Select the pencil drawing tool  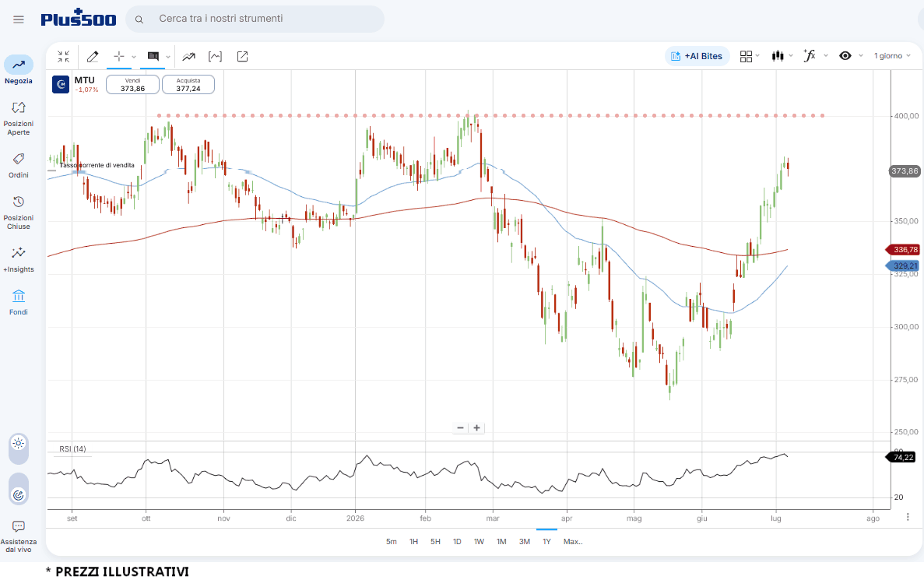tap(93, 57)
